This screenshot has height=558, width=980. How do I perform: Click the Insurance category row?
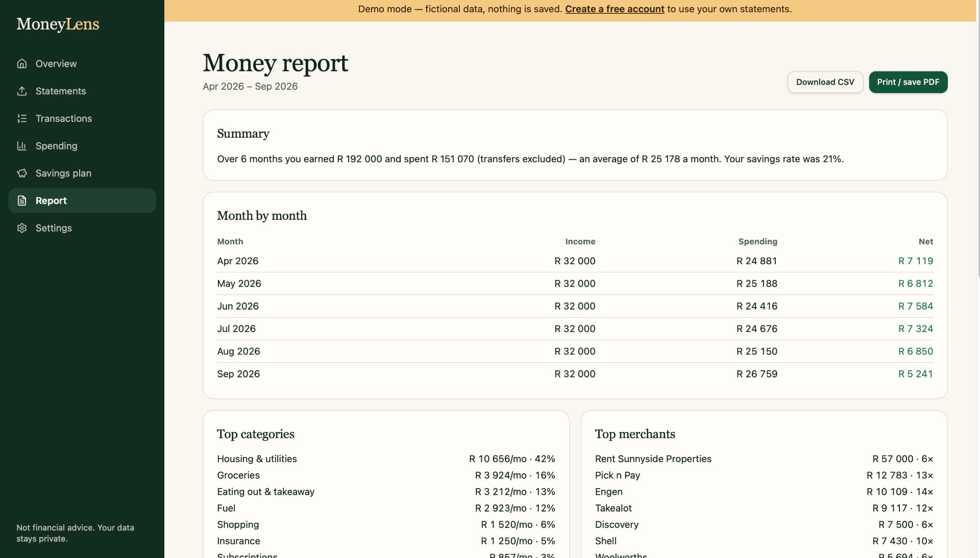point(386,541)
